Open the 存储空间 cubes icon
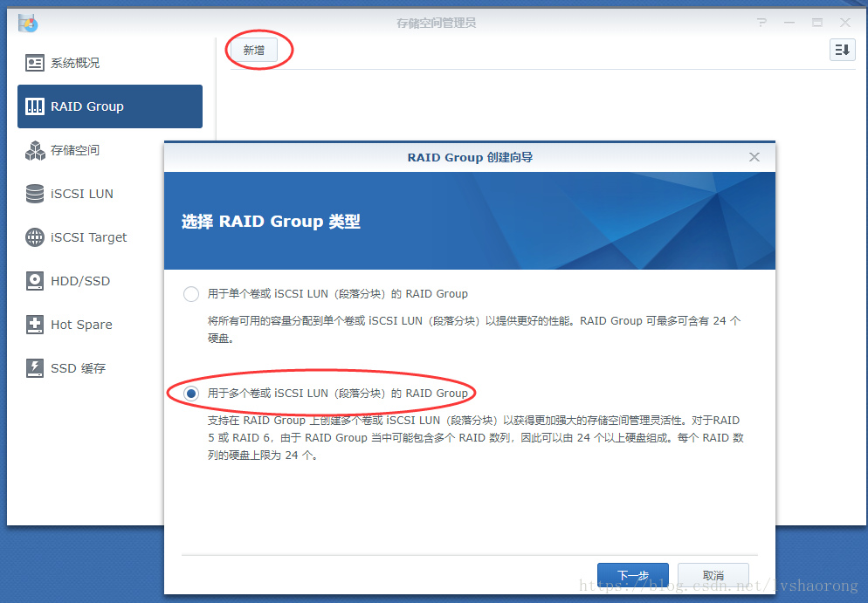This screenshot has width=868, height=603. point(34,150)
